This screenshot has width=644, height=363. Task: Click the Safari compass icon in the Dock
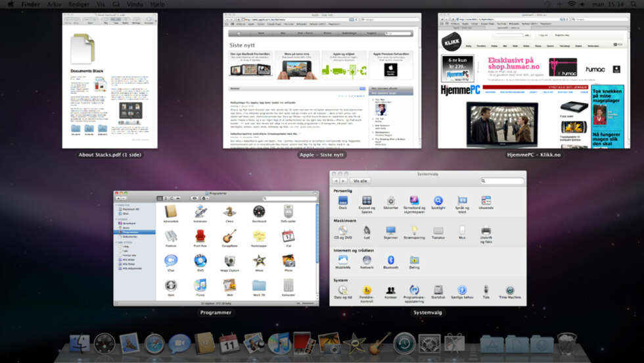coord(154,344)
